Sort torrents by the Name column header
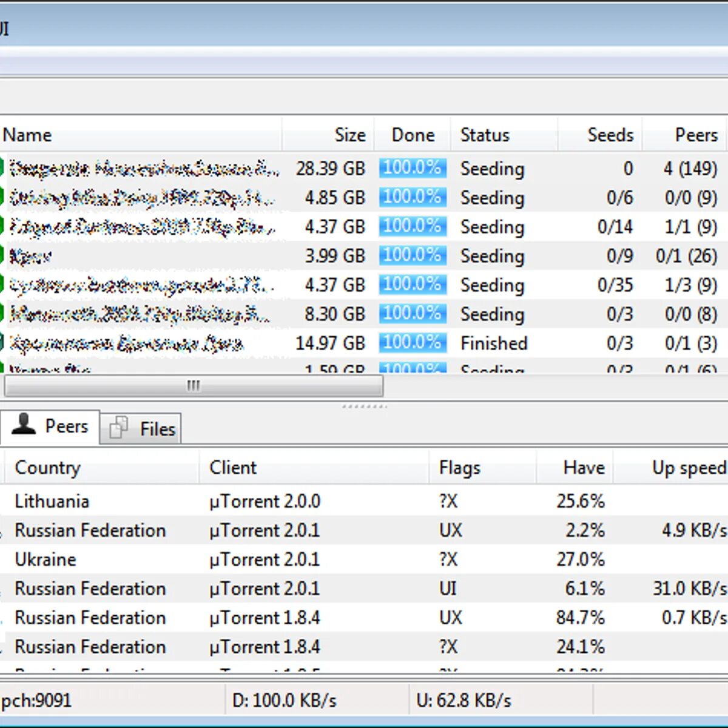This screenshot has height=728, width=728. [141, 135]
